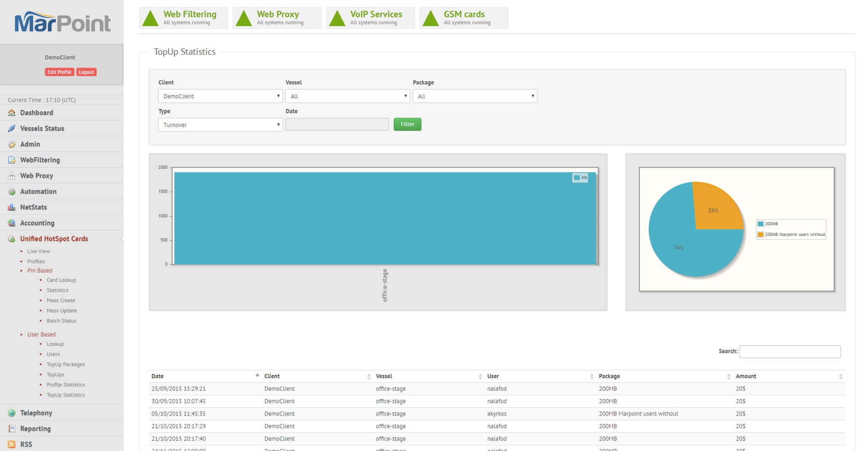Screen dimensions: 868x451
Task: Open Pin Based Statistics link
Action: [x=57, y=290]
